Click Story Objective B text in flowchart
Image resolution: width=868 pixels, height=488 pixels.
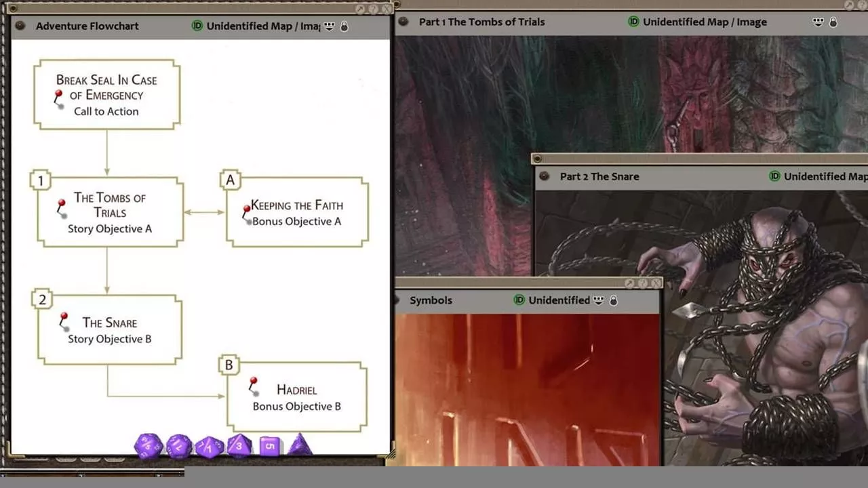110,339
